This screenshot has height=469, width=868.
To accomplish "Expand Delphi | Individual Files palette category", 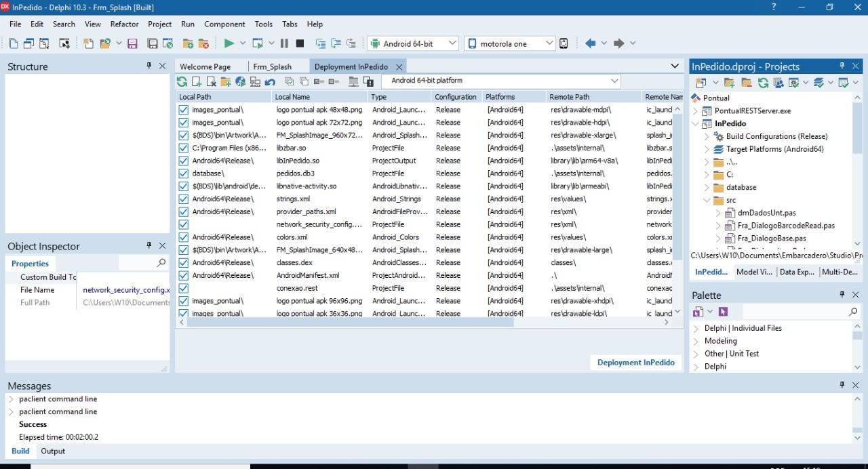I will pos(696,328).
